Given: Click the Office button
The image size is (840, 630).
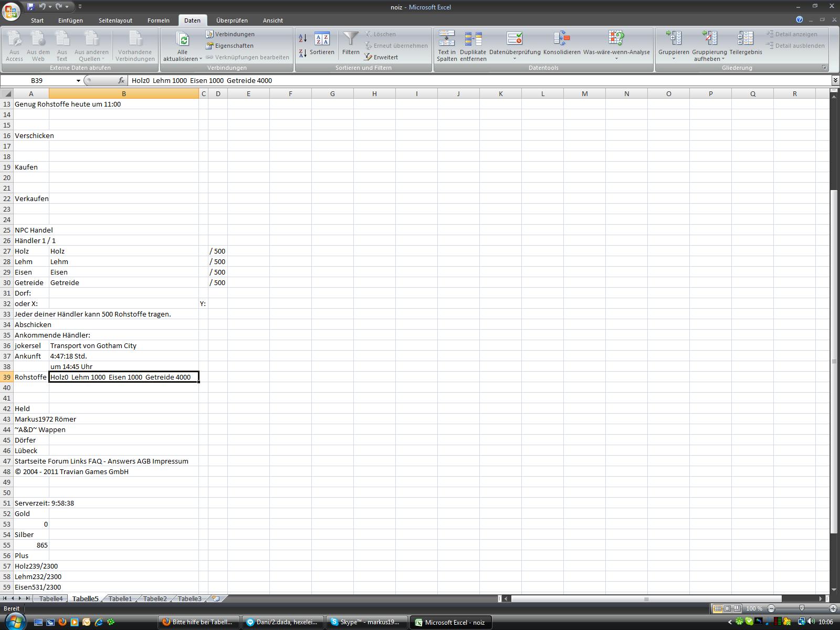Looking at the screenshot, I should click(x=11, y=11).
